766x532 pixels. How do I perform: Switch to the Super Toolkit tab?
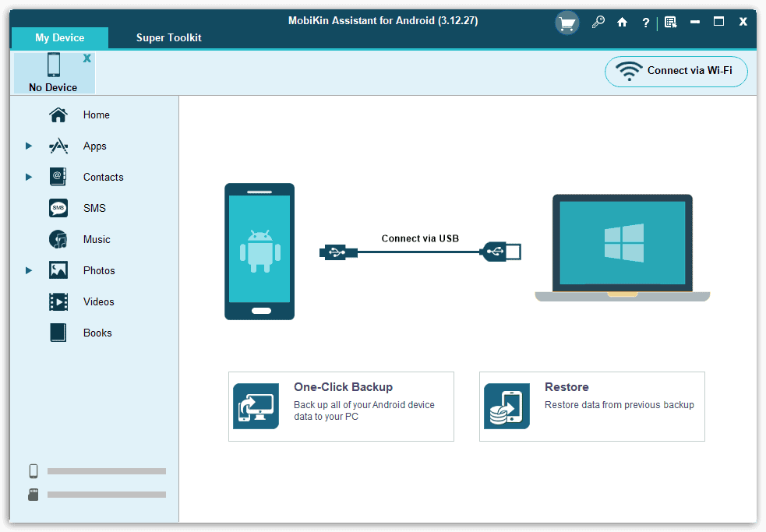168,37
